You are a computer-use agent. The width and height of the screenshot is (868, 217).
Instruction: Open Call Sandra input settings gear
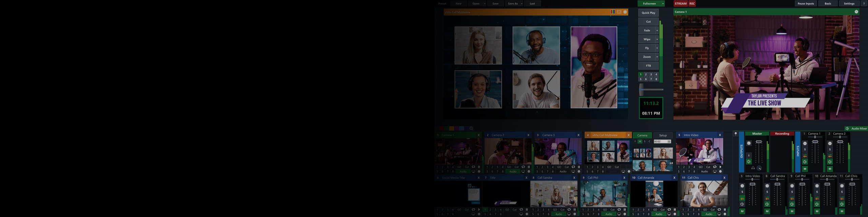coord(574,214)
